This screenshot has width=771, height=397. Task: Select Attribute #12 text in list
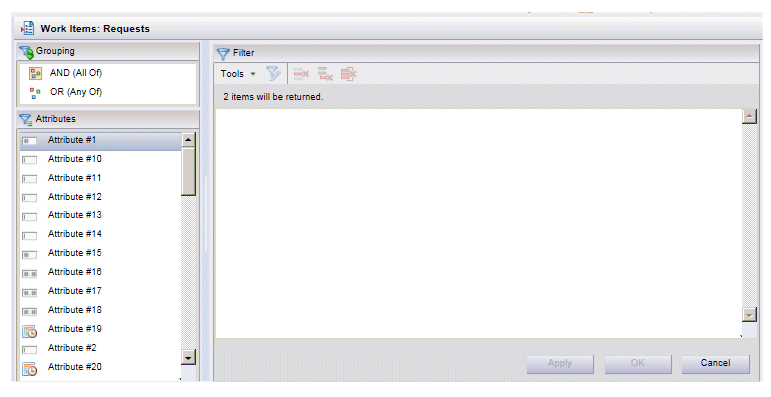coord(75,196)
